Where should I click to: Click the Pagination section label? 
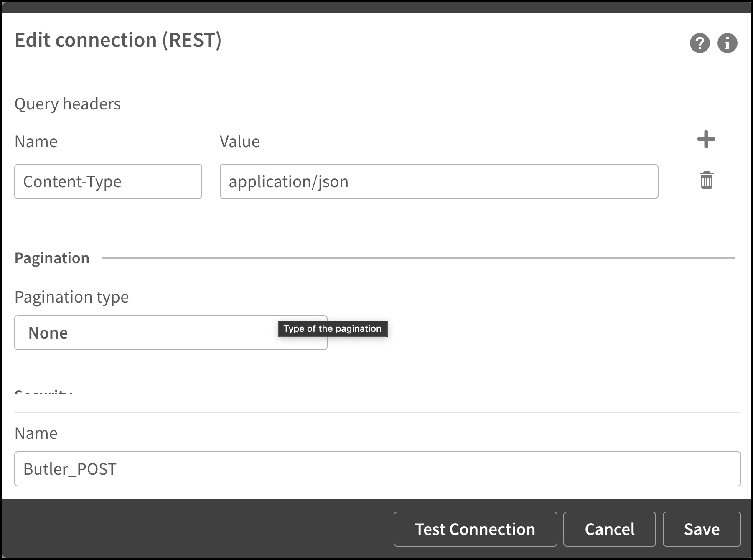(x=52, y=257)
